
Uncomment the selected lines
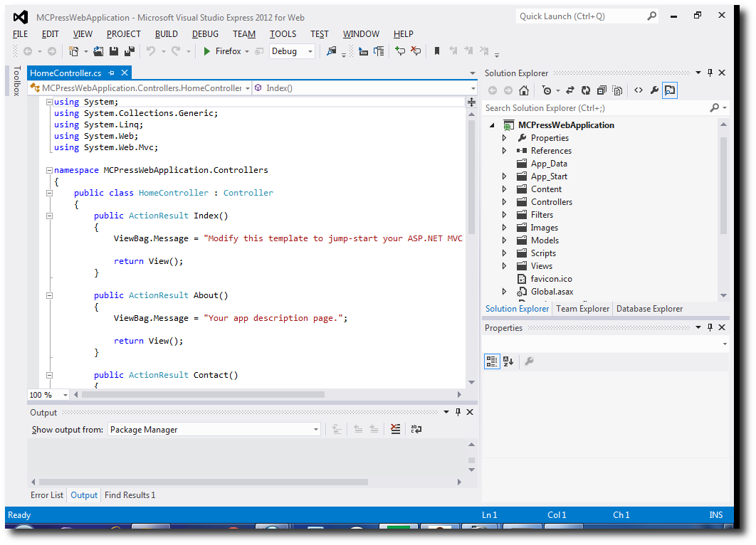[x=416, y=51]
